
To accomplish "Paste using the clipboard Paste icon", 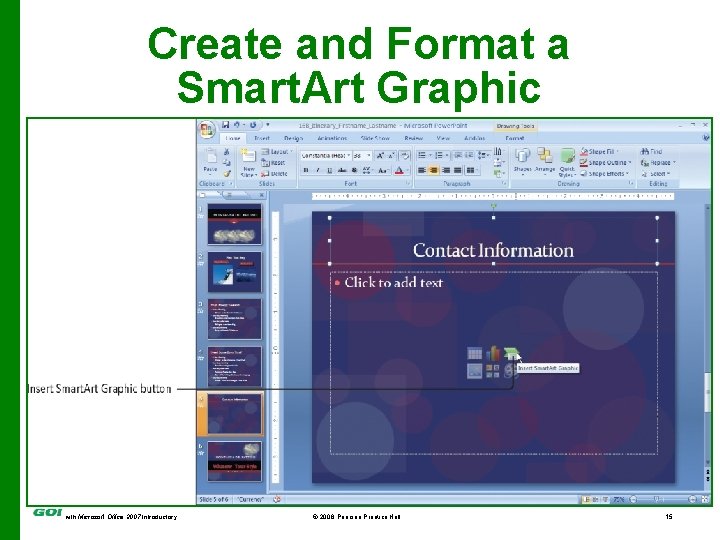I will click(210, 156).
